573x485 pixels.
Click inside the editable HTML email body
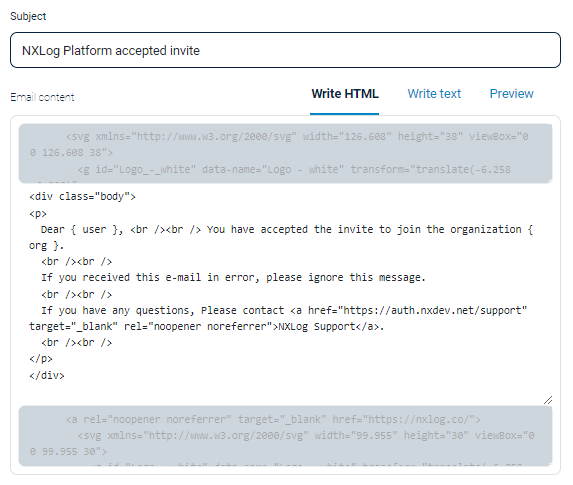coord(285,294)
